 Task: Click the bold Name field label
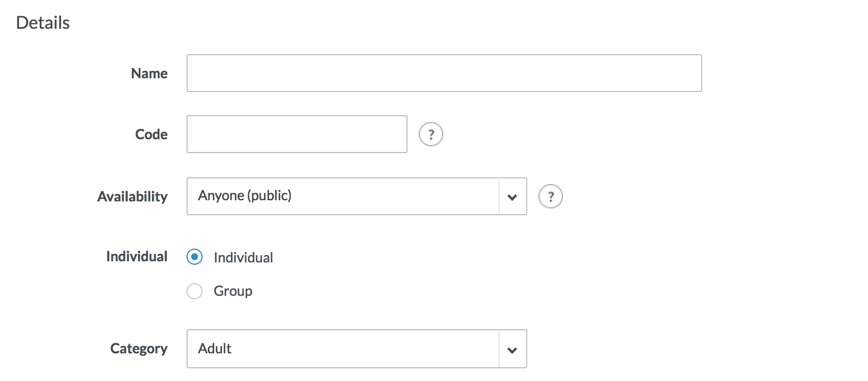[149, 74]
